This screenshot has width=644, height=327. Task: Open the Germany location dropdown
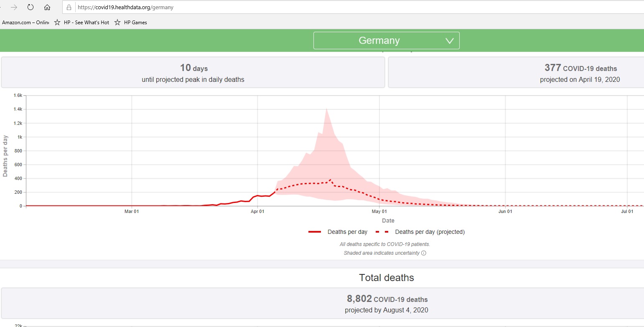(x=386, y=41)
